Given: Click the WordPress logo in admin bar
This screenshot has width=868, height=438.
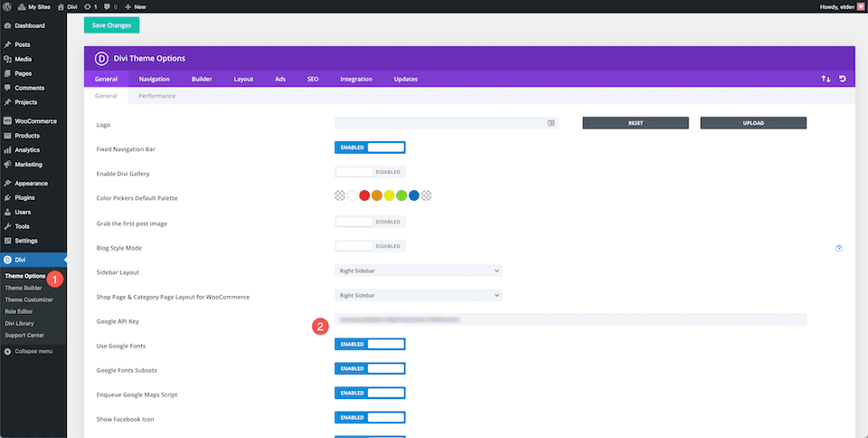Looking at the screenshot, I should 7,6.
